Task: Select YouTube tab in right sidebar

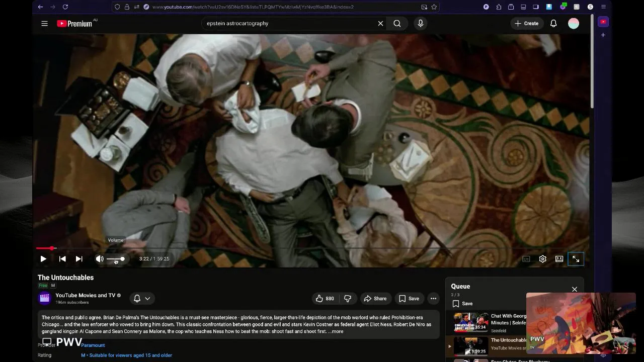Action: 603,22
